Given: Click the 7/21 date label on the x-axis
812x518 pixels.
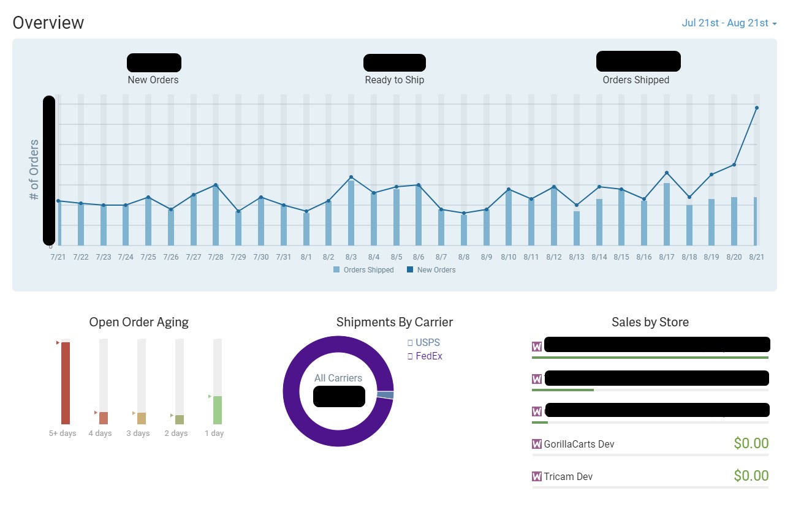Looking at the screenshot, I should 58,257.
